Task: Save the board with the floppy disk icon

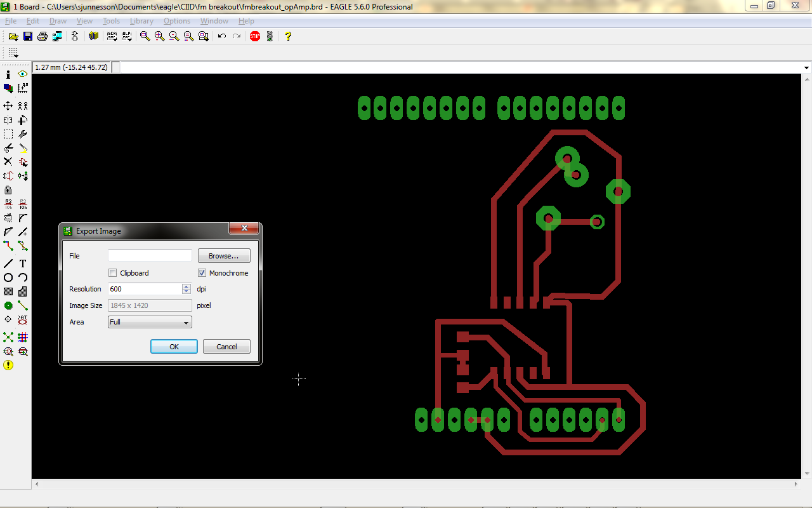Action: (x=28, y=36)
